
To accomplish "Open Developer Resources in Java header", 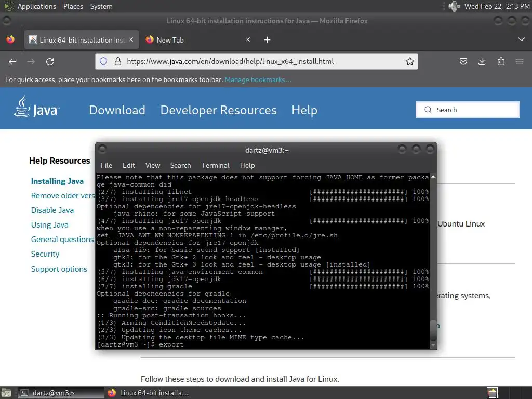I will click(x=219, y=110).
